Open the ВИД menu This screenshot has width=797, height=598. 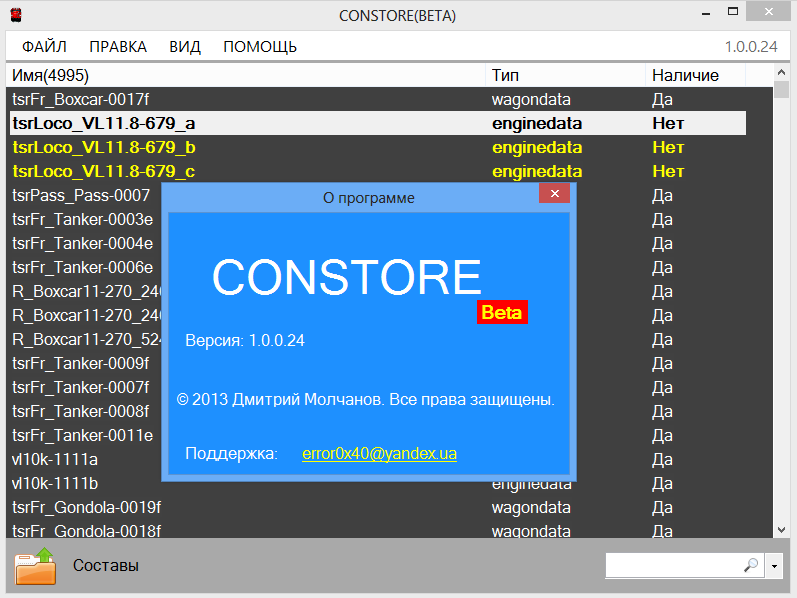[x=185, y=47]
